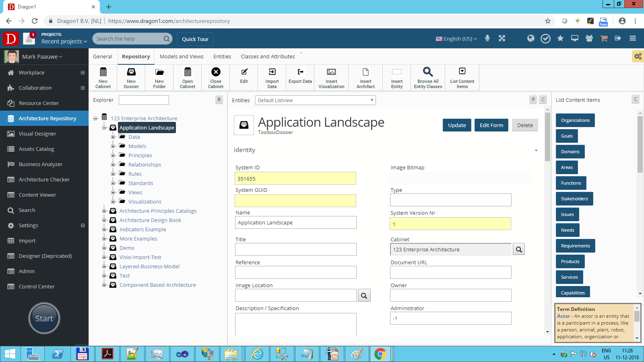Click the List Content Items scrollbar
The image size is (644, 362).
(640, 145)
